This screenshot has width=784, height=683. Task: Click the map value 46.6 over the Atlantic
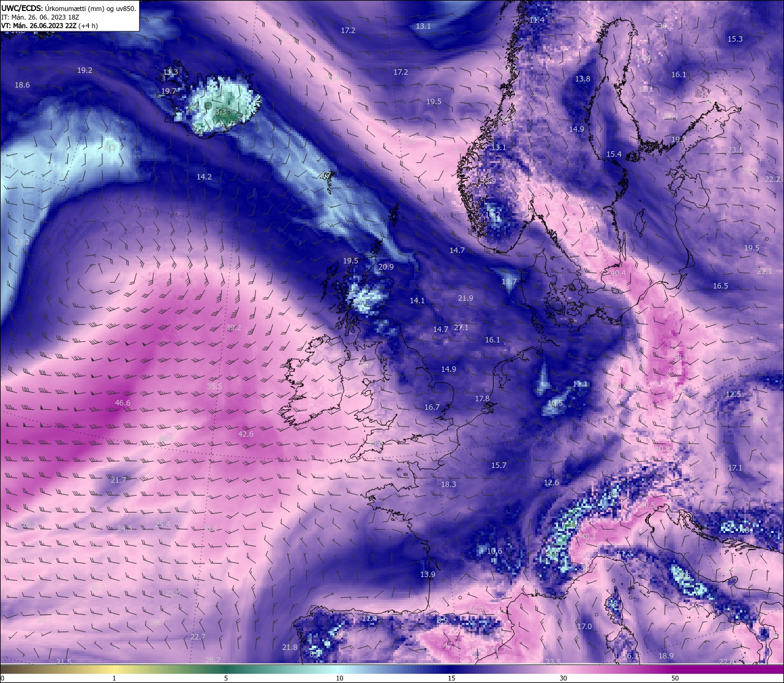[123, 403]
